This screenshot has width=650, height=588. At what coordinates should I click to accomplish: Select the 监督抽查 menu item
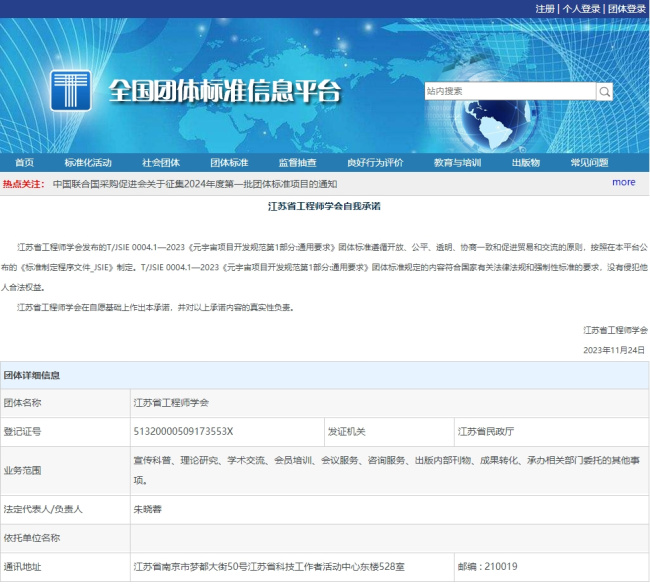298,162
